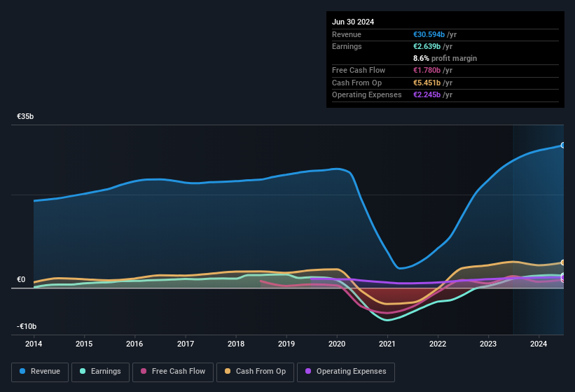
Task: Click the €35b y-axis label
Action: click(26, 117)
